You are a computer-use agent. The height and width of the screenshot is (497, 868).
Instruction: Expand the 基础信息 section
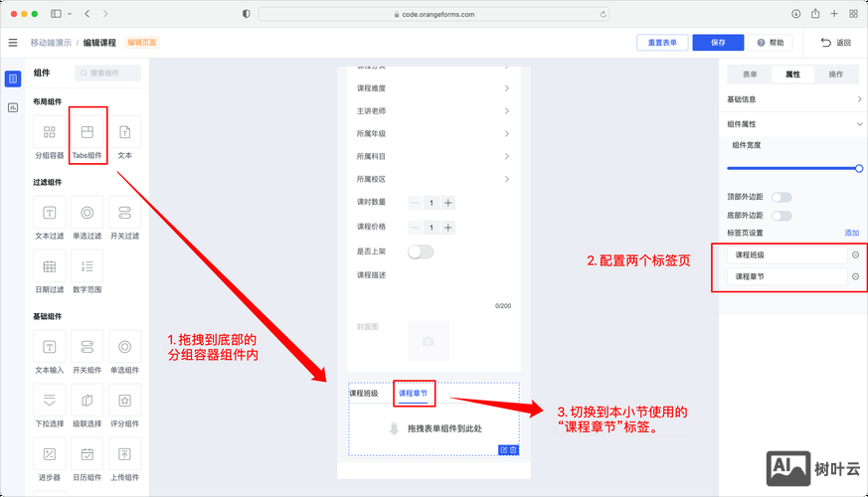click(793, 99)
